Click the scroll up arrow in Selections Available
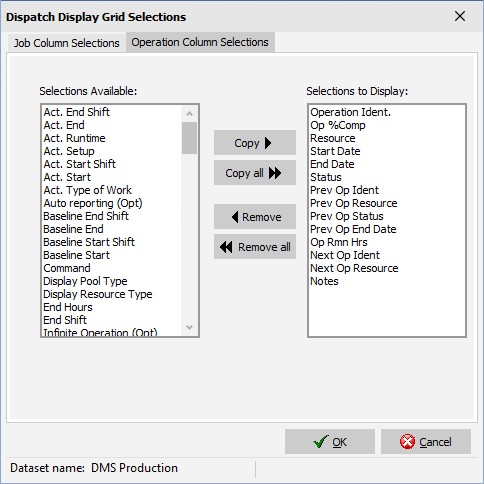The image size is (484, 484). click(x=189, y=114)
